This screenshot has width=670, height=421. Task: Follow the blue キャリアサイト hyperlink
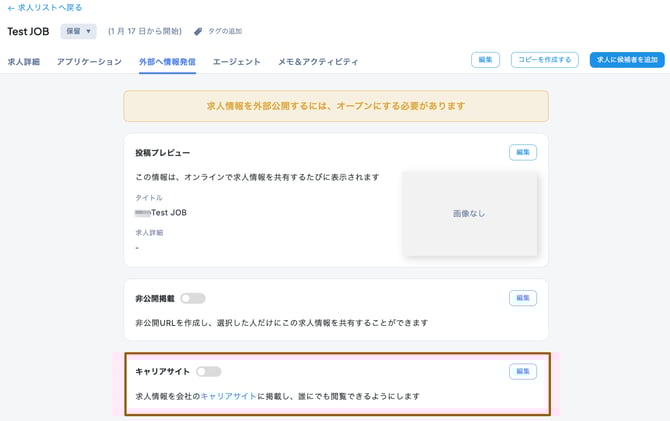[x=229, y=397]
